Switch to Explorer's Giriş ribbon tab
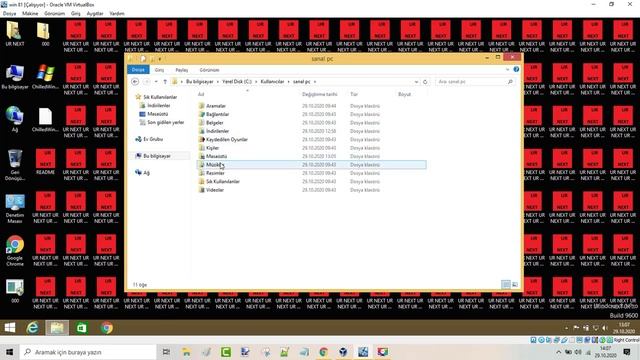This screenshot has width=640, height=360. click(159, 70)
